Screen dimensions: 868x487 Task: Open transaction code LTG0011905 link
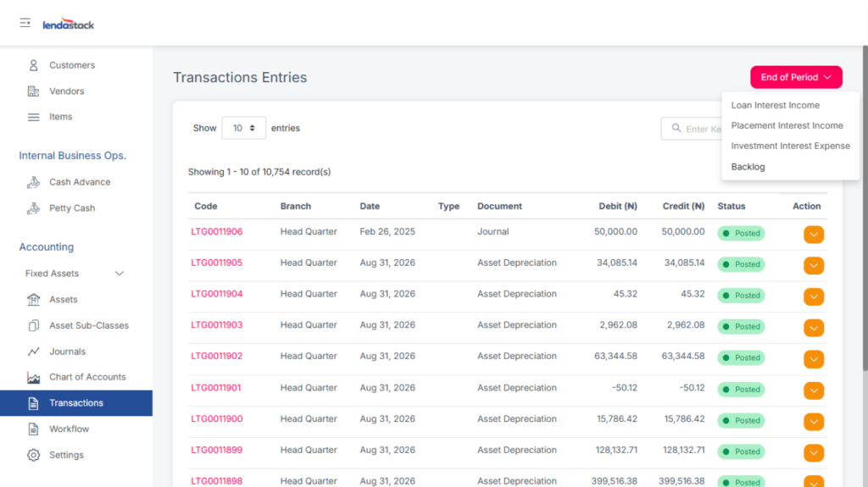tap(216, 263)
